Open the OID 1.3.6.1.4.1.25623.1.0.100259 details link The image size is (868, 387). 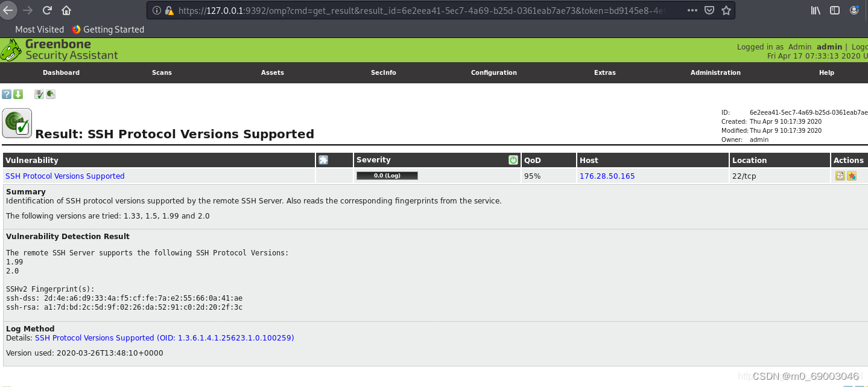click(165, 338)
